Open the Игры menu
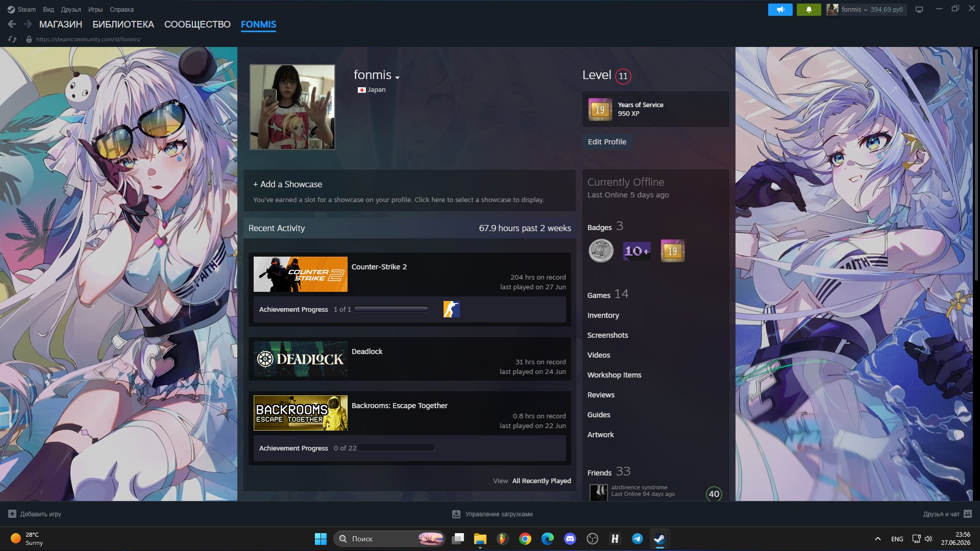This screenshot has height=551, width=980. 95,9
